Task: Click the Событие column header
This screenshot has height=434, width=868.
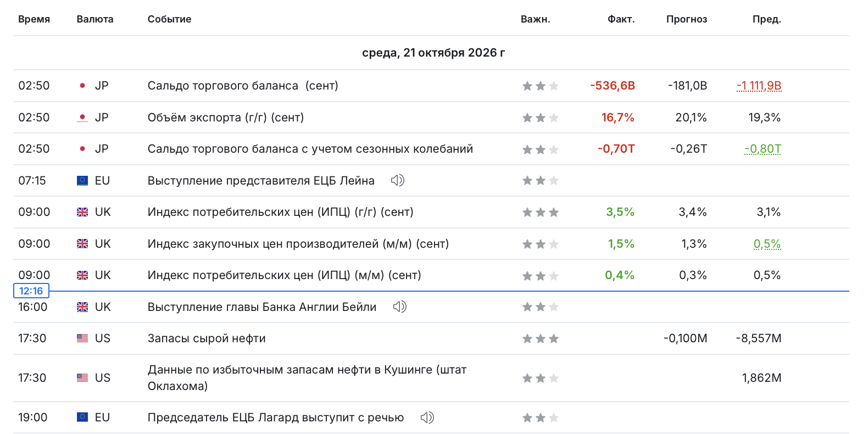Action: pos(170,19)
